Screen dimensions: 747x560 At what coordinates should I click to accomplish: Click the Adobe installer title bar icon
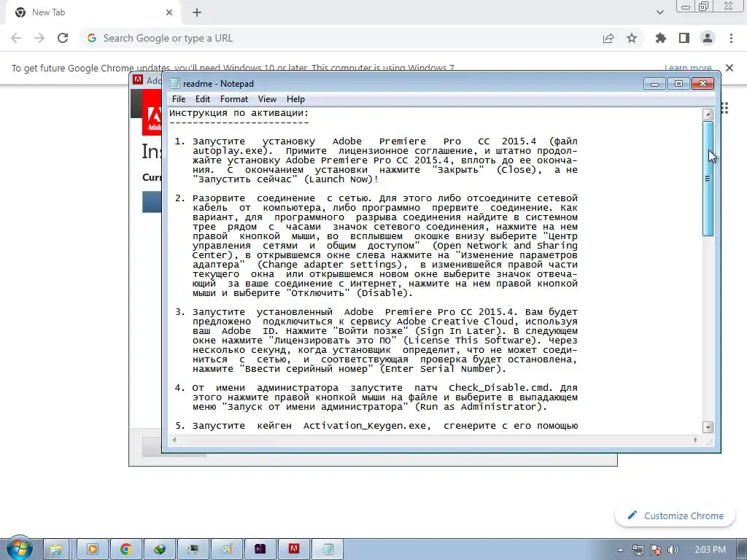(x=138, y=79)
